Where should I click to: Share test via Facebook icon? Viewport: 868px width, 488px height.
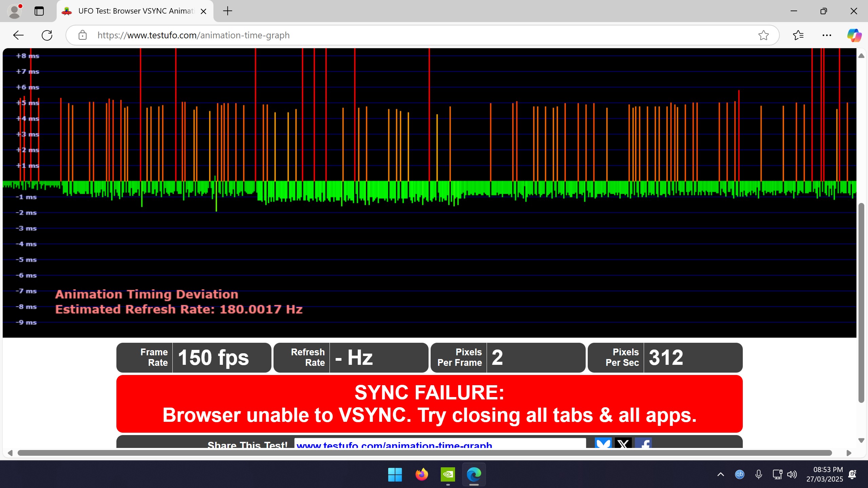coord(643,443)
